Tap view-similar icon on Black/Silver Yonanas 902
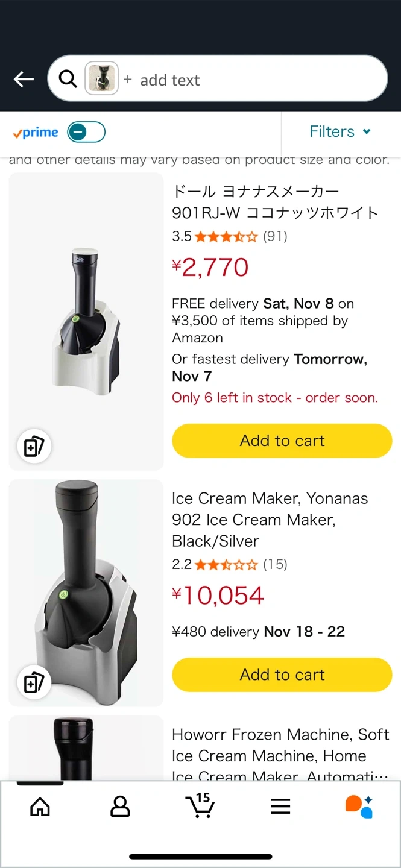 click(x=34, y=683)
